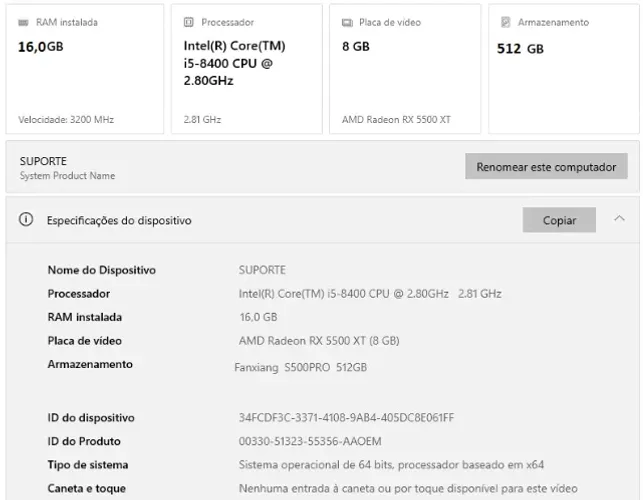The image size is (643, 500).
Task: Select SUPORTE value in specifications list
Action: click(x=262, y=270)
